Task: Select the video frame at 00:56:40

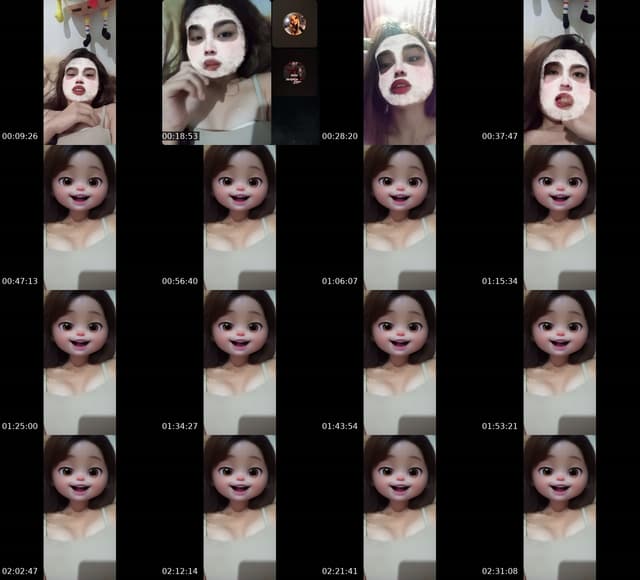Action: (x=240, y=217)
